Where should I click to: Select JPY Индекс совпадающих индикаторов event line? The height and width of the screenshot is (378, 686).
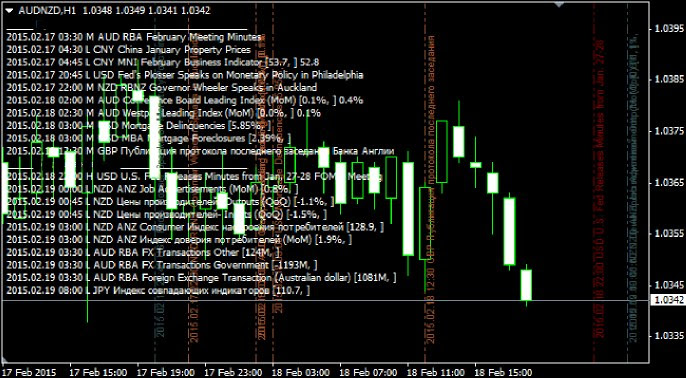click(158, 290)
